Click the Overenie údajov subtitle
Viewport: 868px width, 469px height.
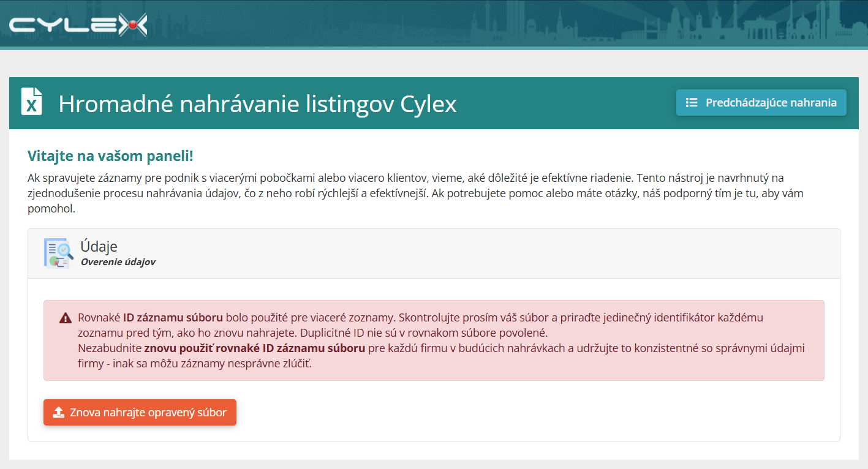tap(118, 262)
